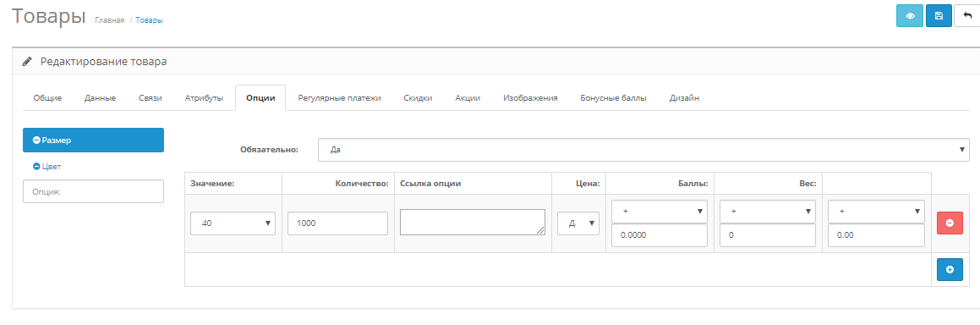Image resolution: width=980 pixels, height=325 pixels.
Task: Click the Обязательно label
Action: (x=270, y=150)
